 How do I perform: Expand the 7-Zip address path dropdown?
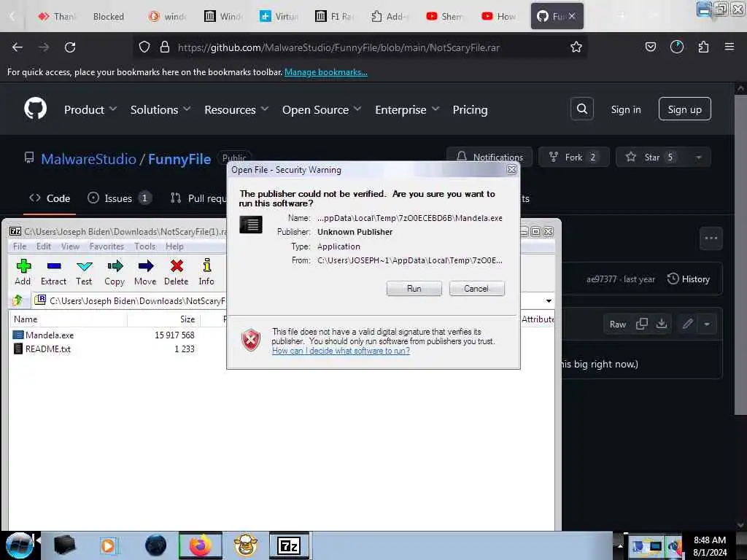[549, 300]
